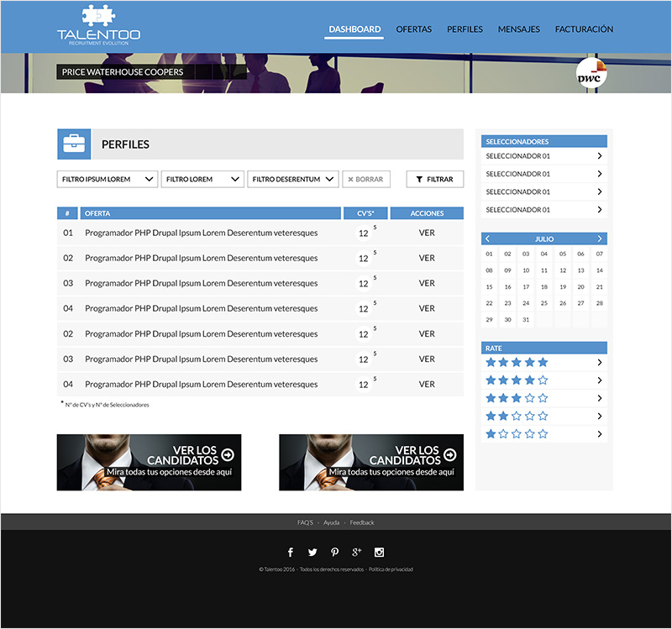
Task: Open the Feedback footer link
Action: point(362,522)
